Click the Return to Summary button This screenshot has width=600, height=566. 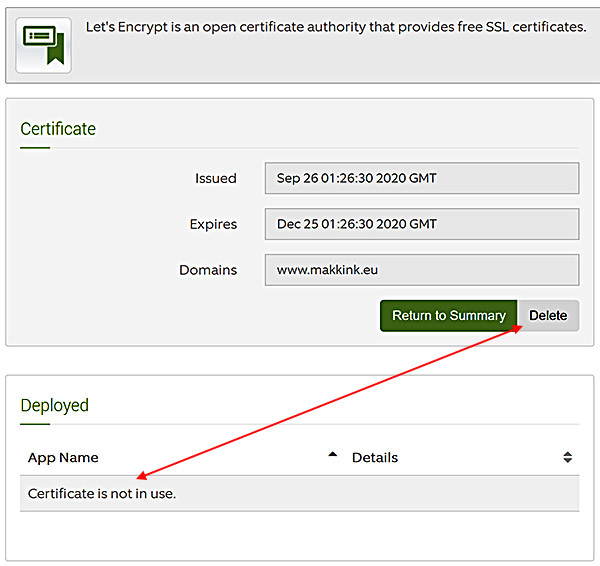coord(448,316)
